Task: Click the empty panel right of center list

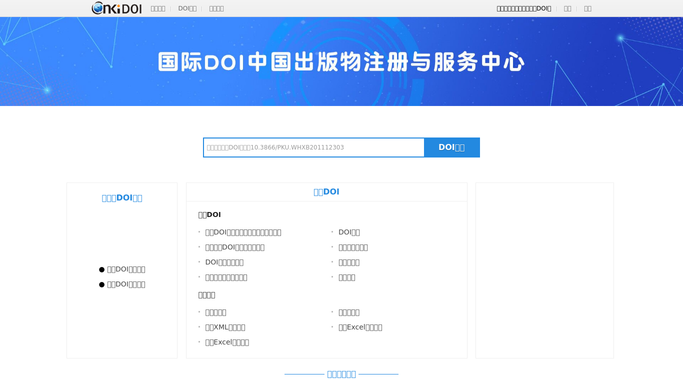Action: (x=544, y=270)
